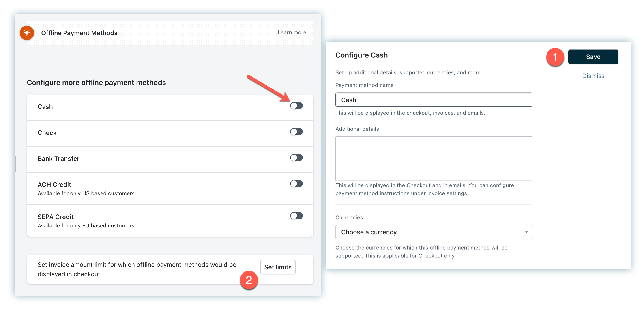
Task: Select the Cash row label
Action: [x=45, y=107]
